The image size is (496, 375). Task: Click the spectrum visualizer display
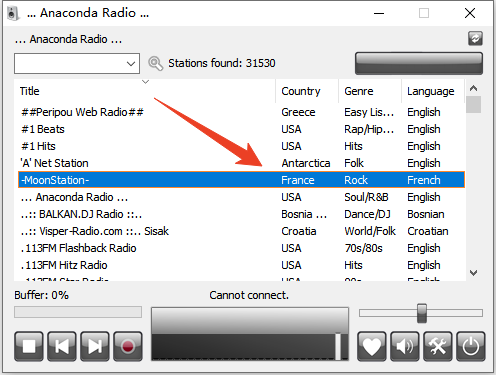[250, 334]
